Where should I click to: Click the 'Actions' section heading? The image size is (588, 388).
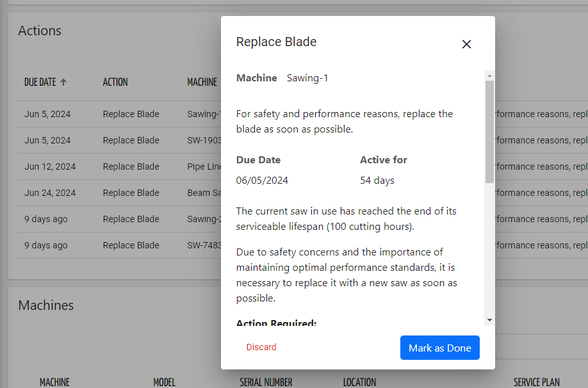40,31
